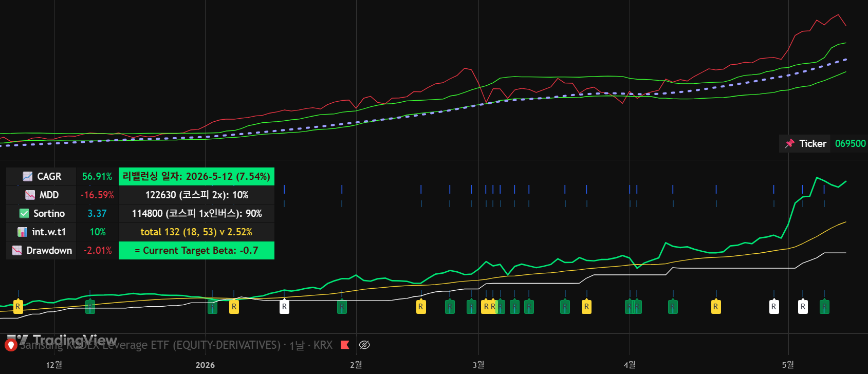Click the 3월 label on the time axis
Viewport: 868px width, 374px height.
478,365
